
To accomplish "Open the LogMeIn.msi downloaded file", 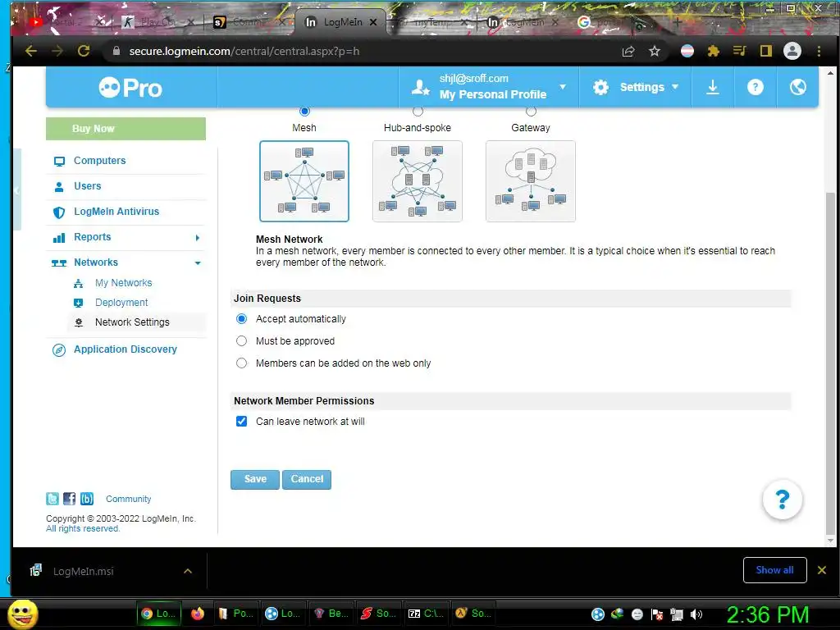I will coord(83,571).
